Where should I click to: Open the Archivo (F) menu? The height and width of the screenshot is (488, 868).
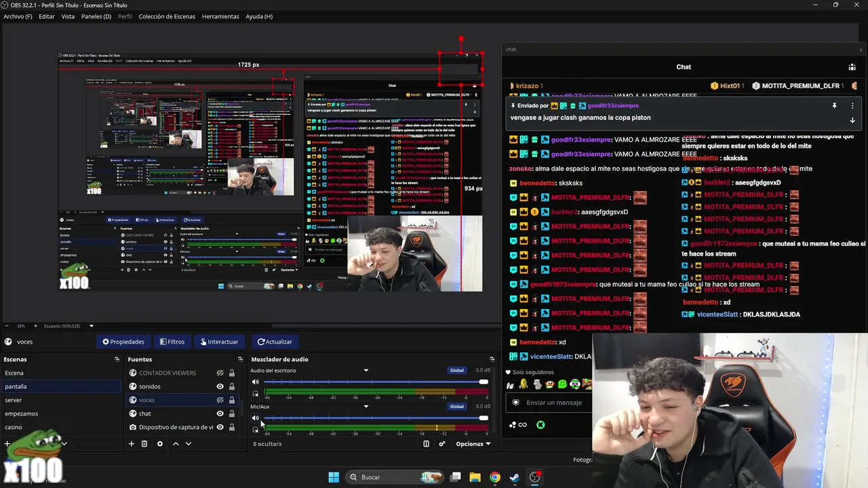[18, 16]
